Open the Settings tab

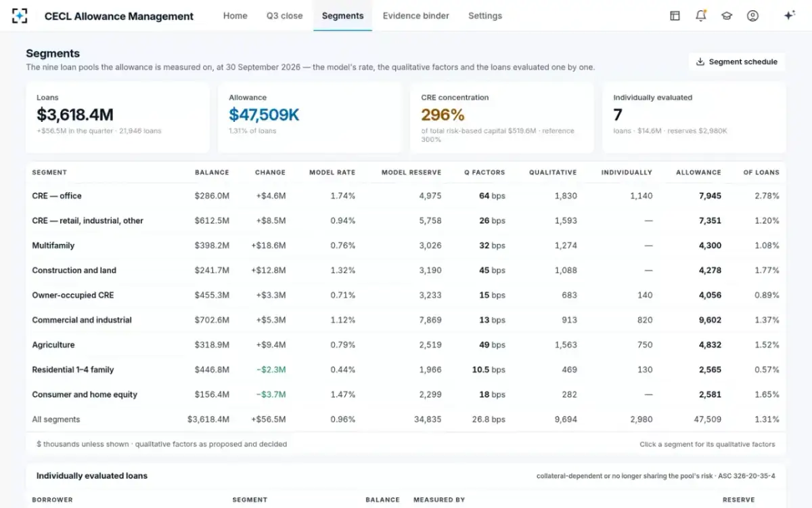point(485,16)
